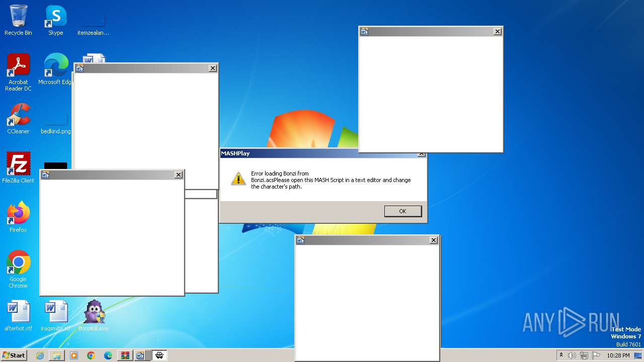Click Word icon in blank window beside FileZilla
This screenshot has height=362, width=644.
pyautogui.click(x=45, y=175)
